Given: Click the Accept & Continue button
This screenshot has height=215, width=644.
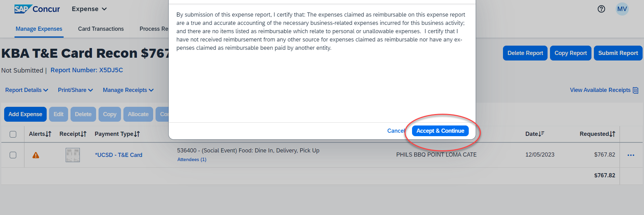Looking at the screenshot, I should click(x=440, y=131).
